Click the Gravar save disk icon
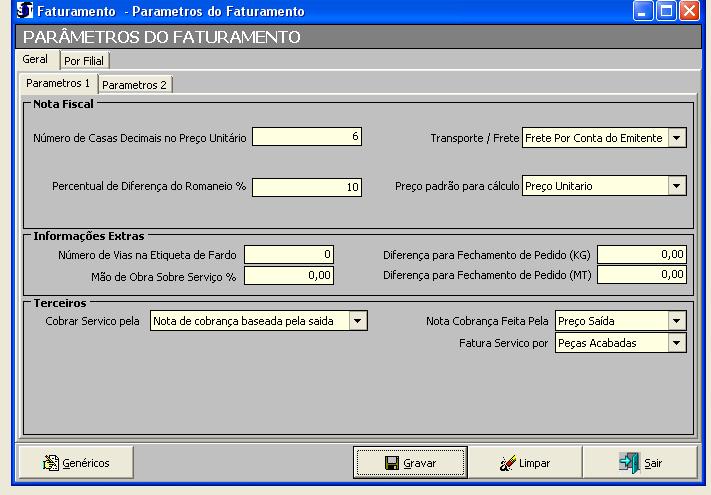 (x=393, y=463)
